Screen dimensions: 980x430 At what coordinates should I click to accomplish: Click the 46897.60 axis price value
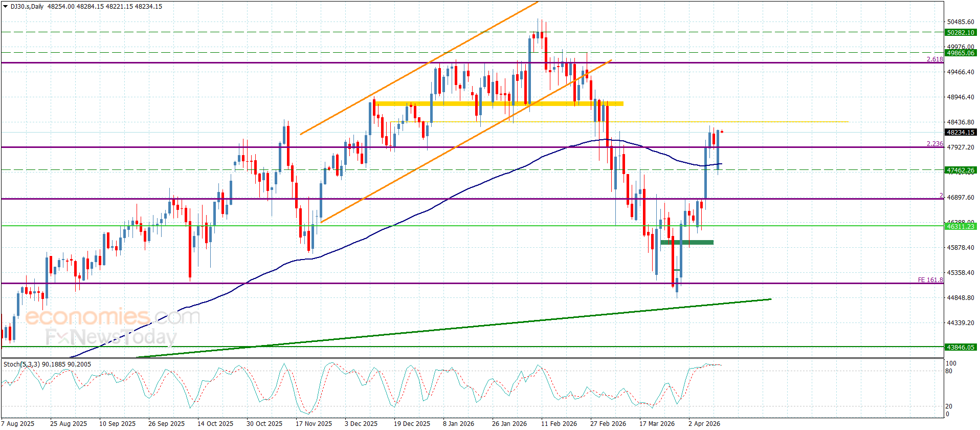961,198
